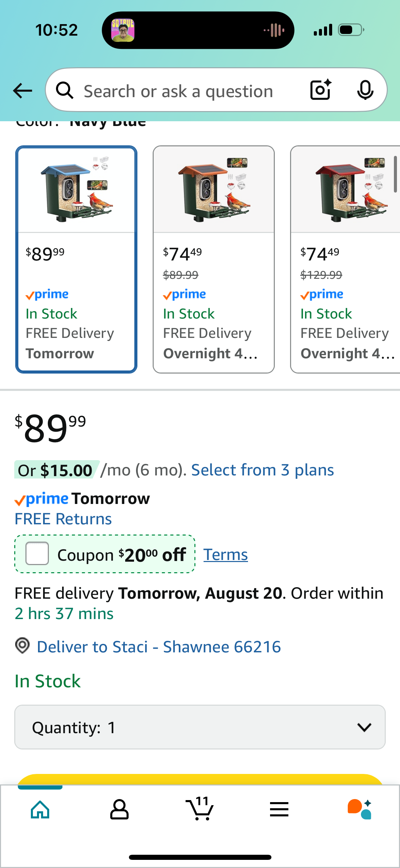This screenshot has height=868, width=400.
Task: Open Select from 3 plans link
Action: click(263, 470)
